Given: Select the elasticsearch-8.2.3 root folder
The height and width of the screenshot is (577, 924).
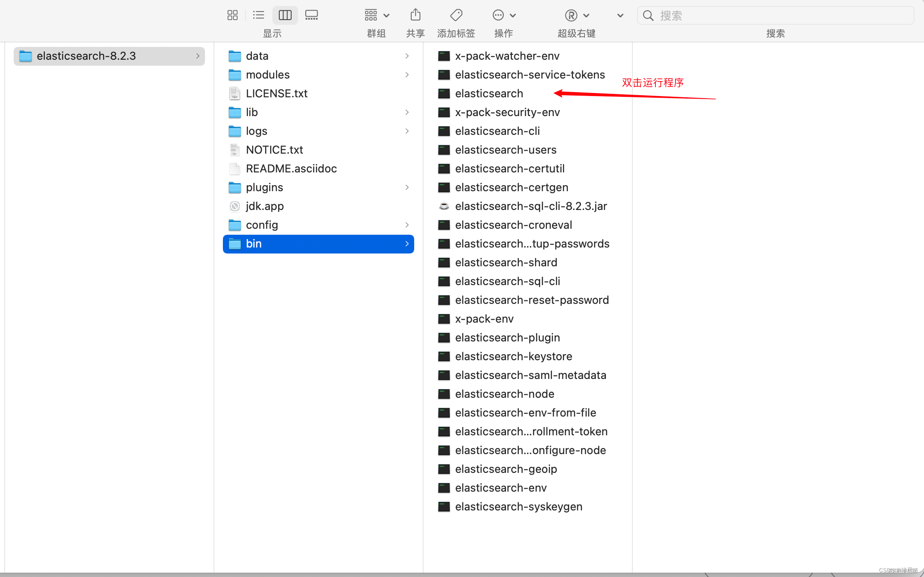Looking at the screenshot, I should pos(86,56).
